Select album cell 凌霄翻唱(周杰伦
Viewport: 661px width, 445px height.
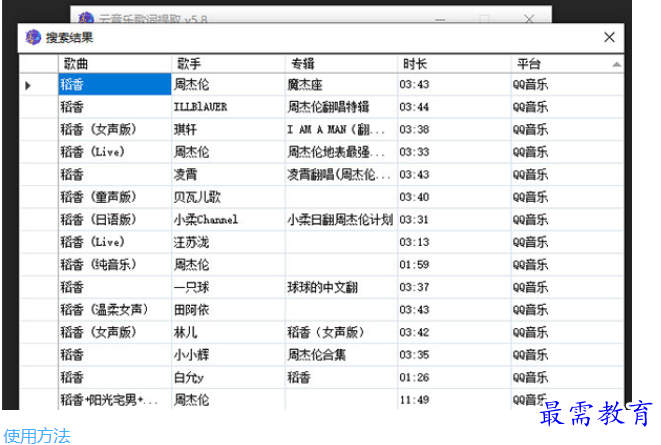click(341, 174)
